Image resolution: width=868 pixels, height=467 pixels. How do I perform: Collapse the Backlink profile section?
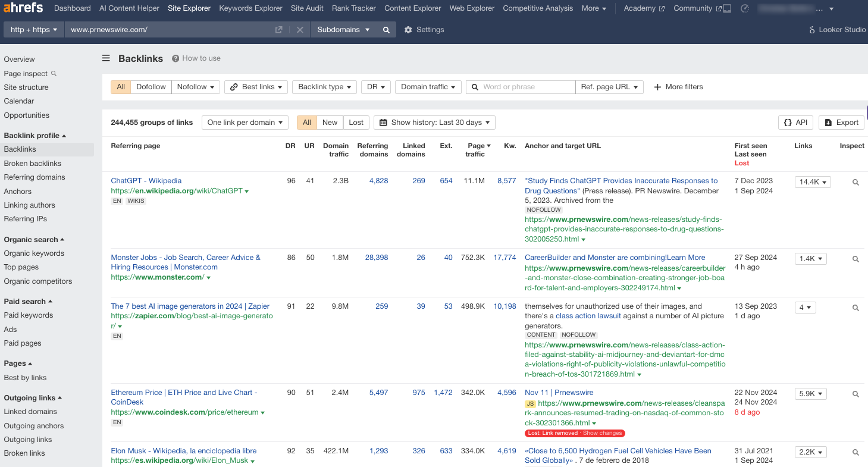pos(35,136)
